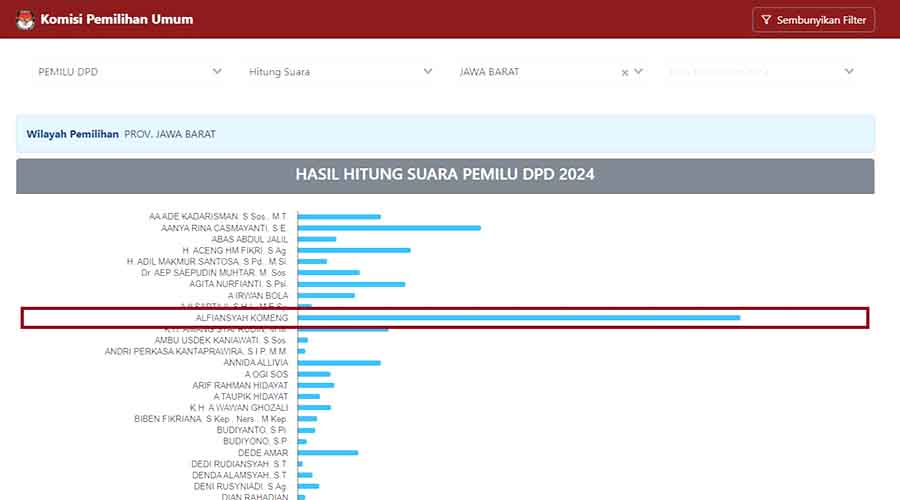Open the Hitung Suara dropdown

[x=339, y=72]
